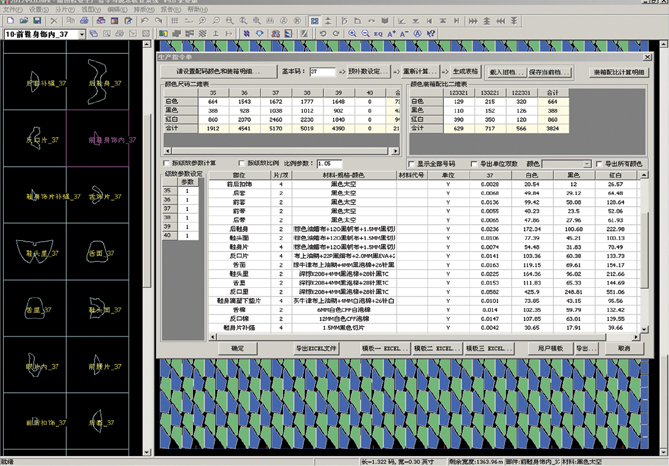Screen dimensions: 669x466
Task: Open the piece selector dropdown 10-前鞋身饰内_37
Action: point(81,34)
